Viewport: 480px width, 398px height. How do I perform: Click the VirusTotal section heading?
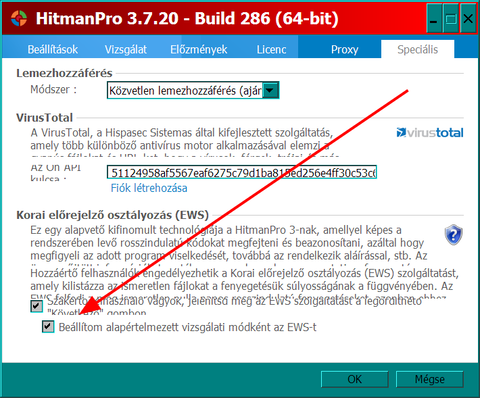[44, 118]
